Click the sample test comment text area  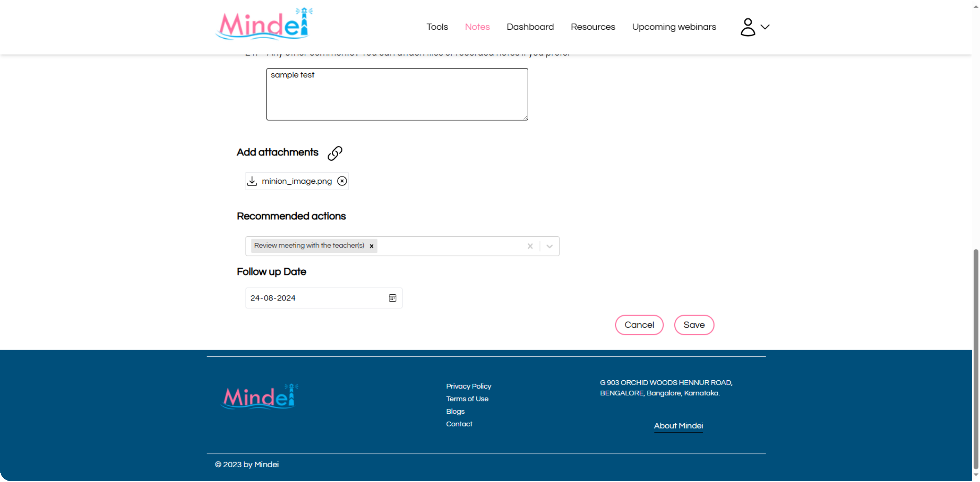pyautogui.click(x=397, y=93)
